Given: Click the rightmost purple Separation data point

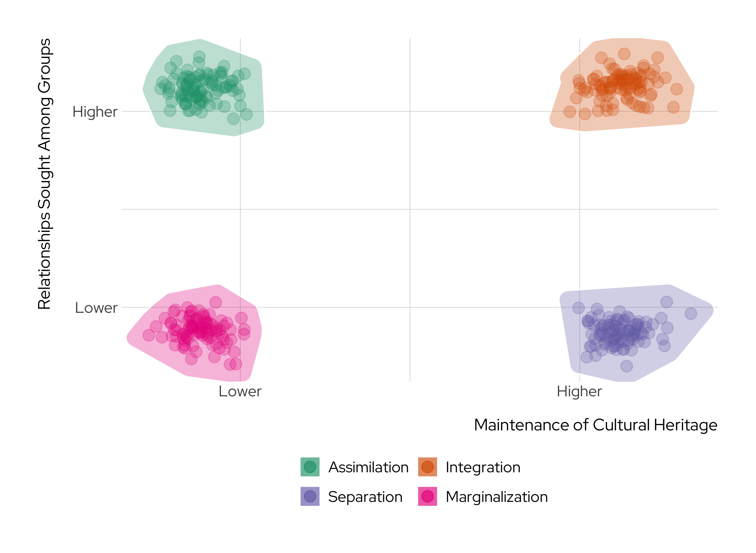Looking at the screenshot, I should click(691, 314).
